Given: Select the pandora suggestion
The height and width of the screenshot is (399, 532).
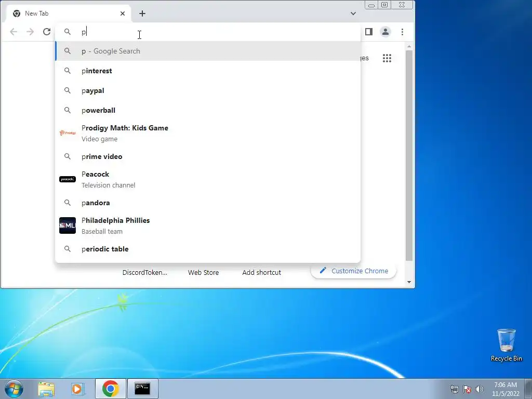Looking at the screenshot, I should point(208,203).
